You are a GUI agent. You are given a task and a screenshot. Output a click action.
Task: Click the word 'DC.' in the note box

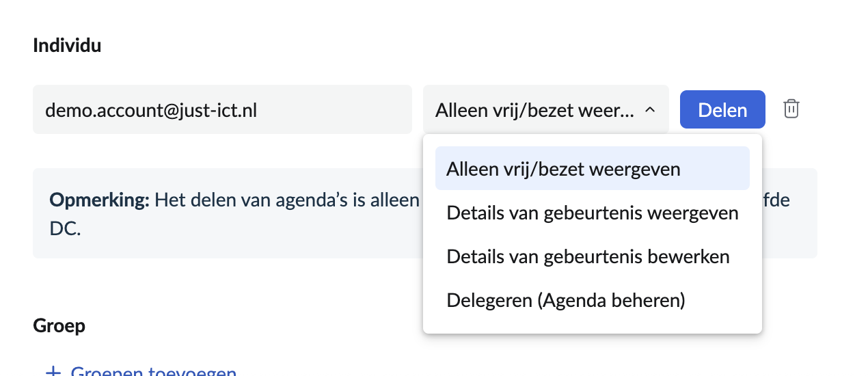click(65, 228)
